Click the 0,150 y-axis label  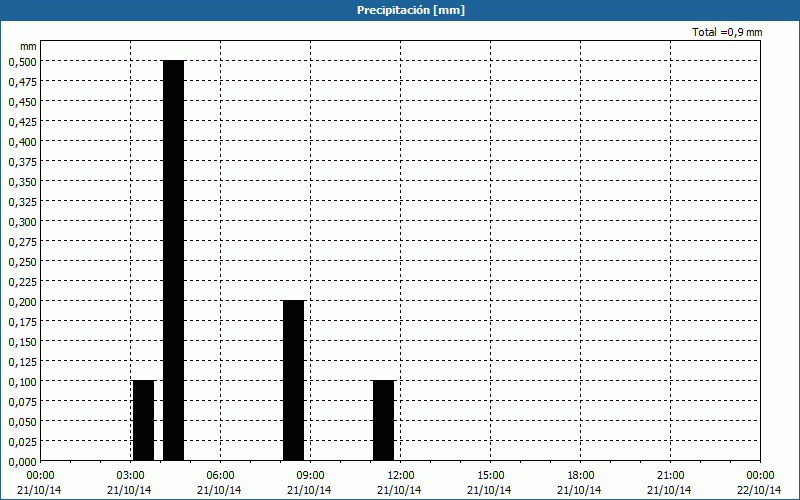coord(22,341)
